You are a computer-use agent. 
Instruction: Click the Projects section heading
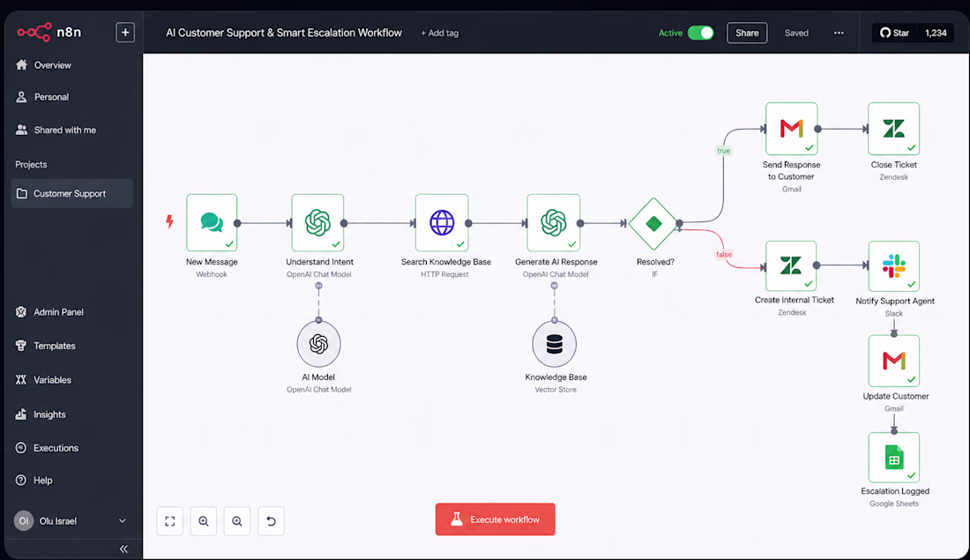31,165
